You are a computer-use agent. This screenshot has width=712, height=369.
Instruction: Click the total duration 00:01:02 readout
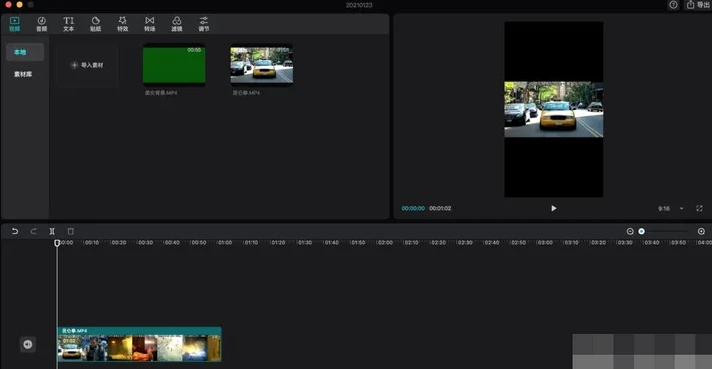click(440, 208)
